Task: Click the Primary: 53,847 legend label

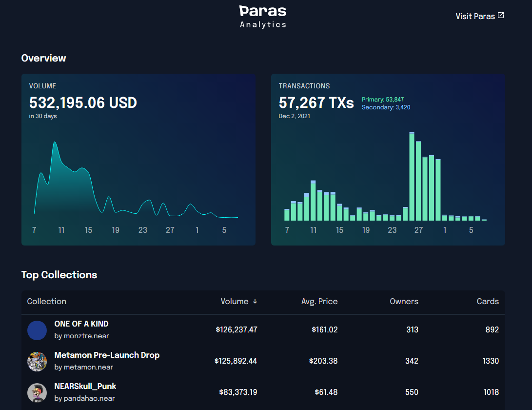Action: (x=383, y=100)
